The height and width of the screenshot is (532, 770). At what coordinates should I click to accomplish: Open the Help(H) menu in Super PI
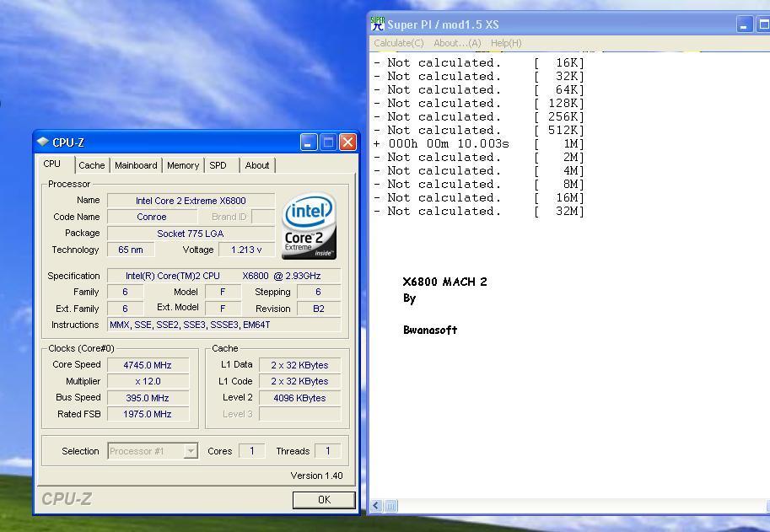[x=506, y=43]
